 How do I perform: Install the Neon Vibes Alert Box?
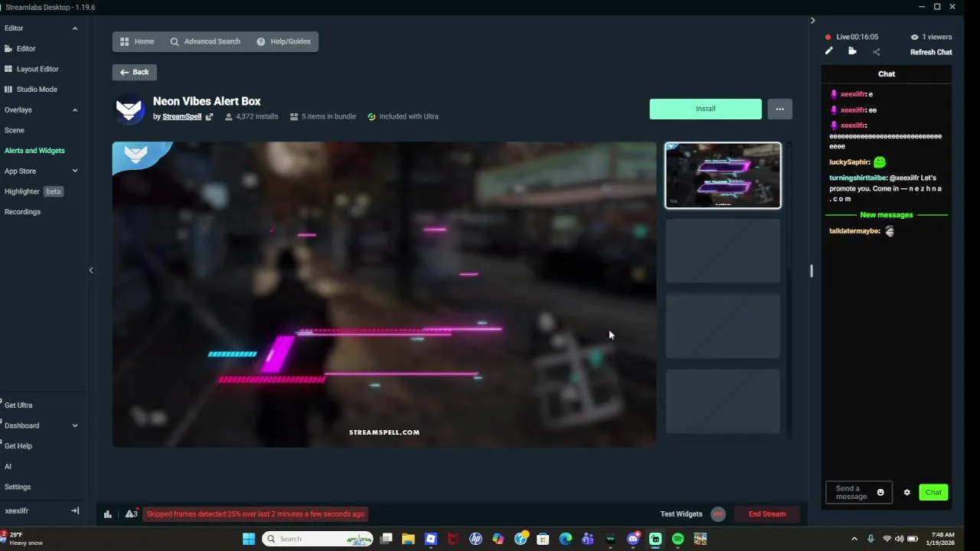(x=706, y=109)
